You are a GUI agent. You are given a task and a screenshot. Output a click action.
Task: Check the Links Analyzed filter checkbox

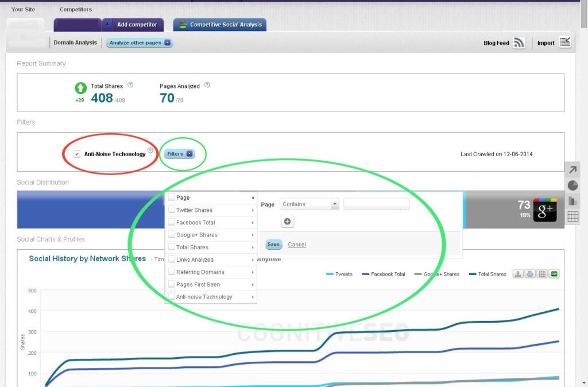click(x=172, y=259)
